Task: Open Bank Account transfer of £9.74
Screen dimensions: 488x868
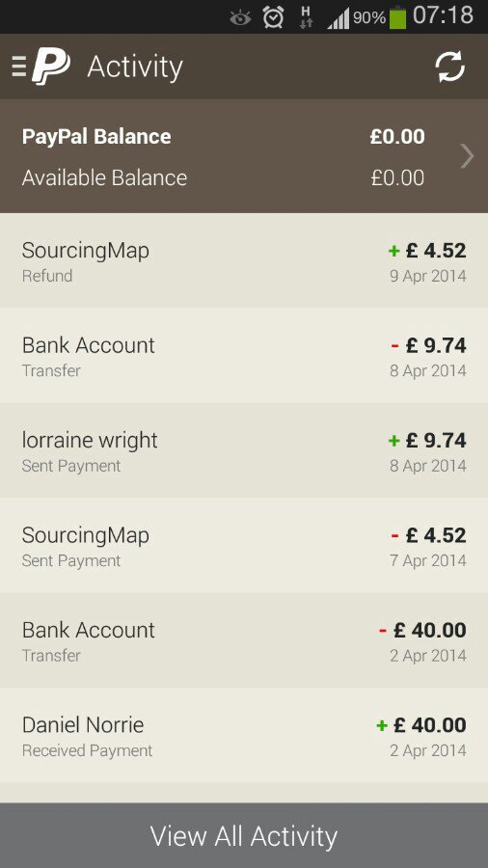Action: 244,355
